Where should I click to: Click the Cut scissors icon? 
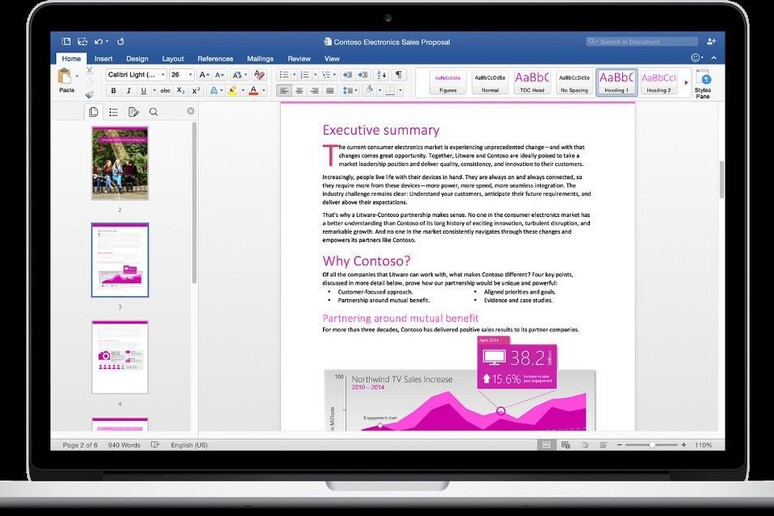click(x=89, y=71)
